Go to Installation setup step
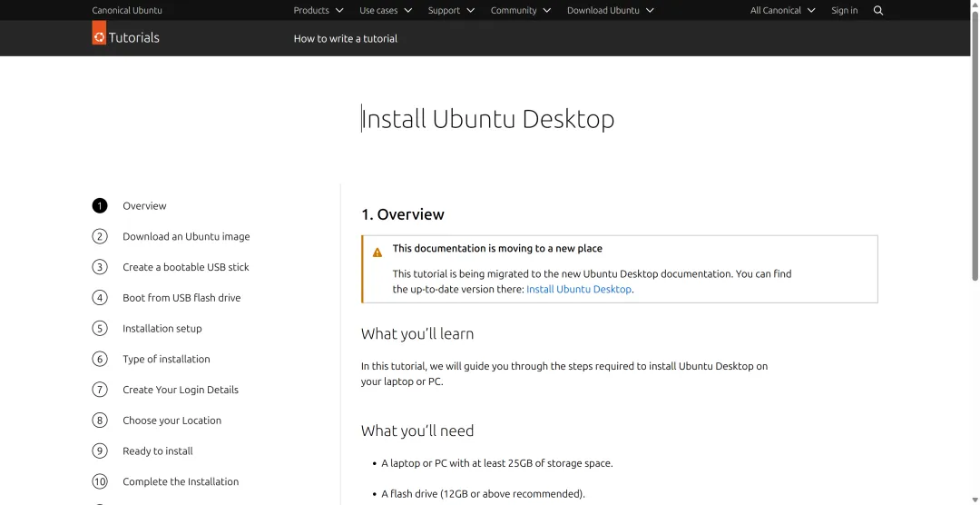Viewport: 980px width, 505px height. coord(162,329)
